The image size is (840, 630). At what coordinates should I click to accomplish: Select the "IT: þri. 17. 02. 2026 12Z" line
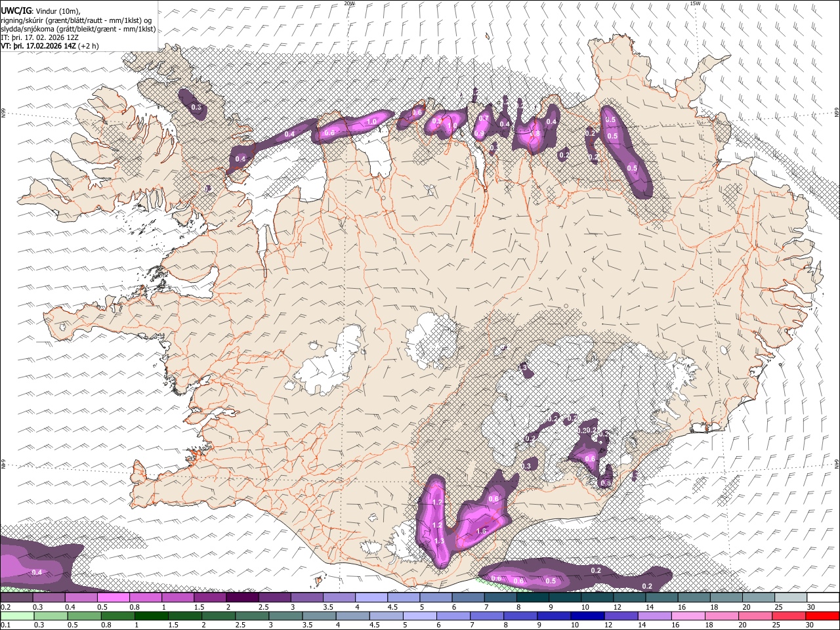coord(41,37)
